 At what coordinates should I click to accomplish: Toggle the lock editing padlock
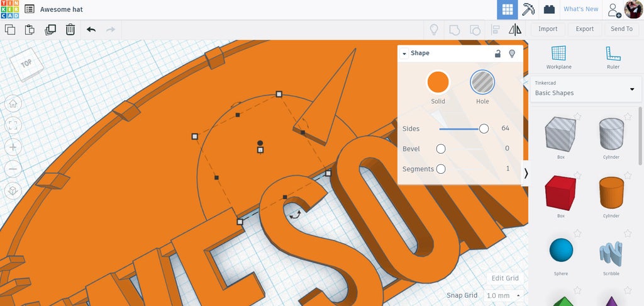coord(497,54)
